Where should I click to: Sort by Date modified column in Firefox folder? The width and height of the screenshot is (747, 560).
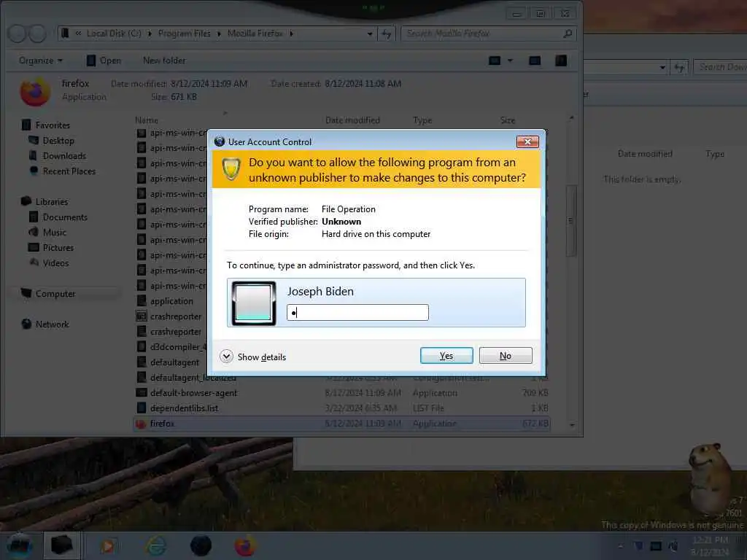point(352,120)
